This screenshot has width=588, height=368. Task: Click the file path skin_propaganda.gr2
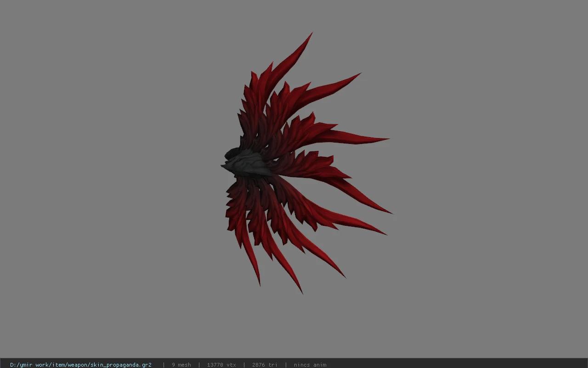click(81, 365)
